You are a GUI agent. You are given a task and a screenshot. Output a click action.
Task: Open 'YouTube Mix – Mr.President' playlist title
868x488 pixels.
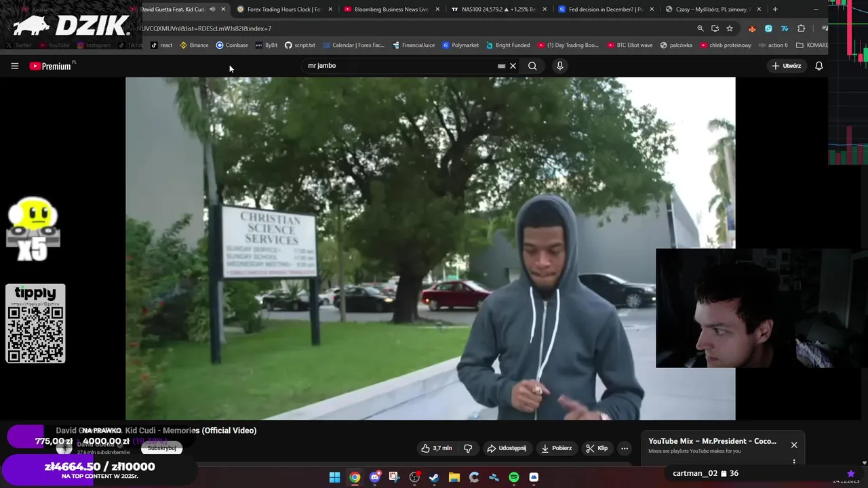(712, 441)
